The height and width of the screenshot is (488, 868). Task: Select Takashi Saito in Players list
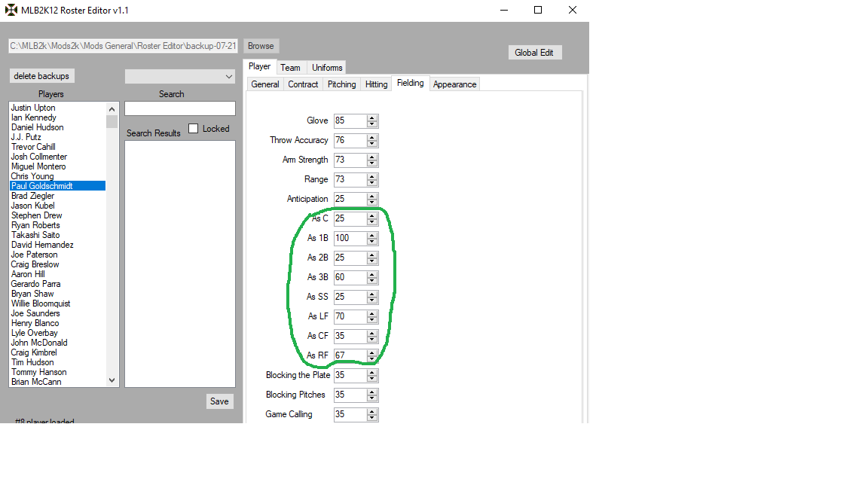[x=57, y=235]
